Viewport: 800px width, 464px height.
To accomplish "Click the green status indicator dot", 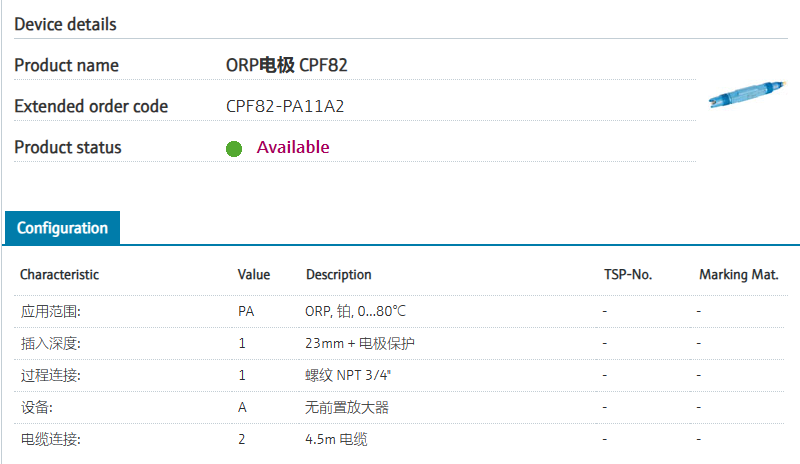I will 234,149.
